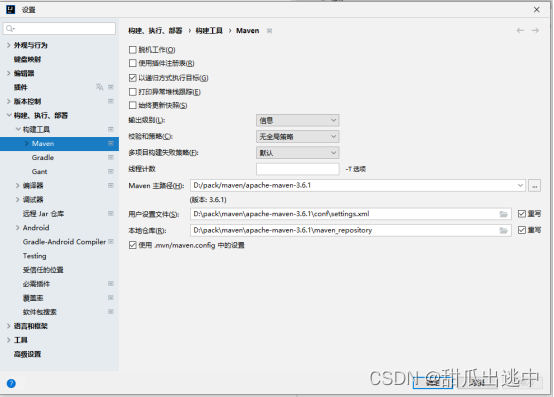Enable the 打印异常堆栈跟踪 checkbox
The height and width of the screenshot is (397, 554).
click(x=133, y=92)
